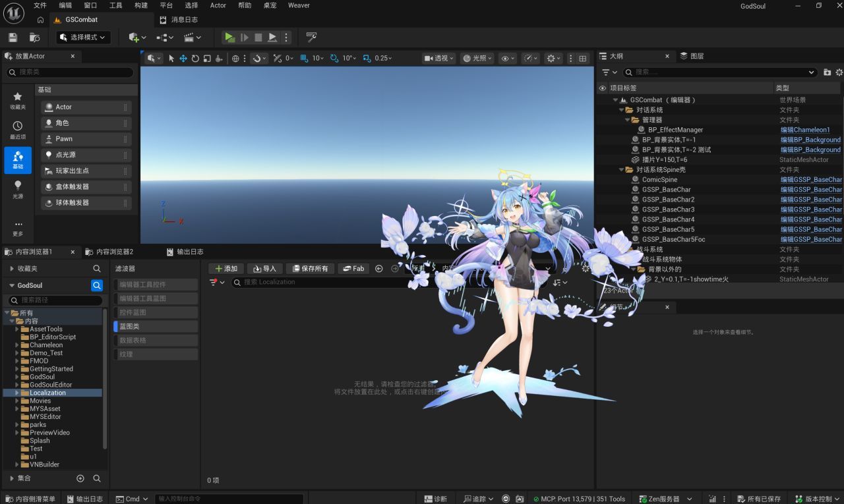Open the 透视 perspective view dropdown
This screenshot has height=504, width=844.
(x=439, y=59)
